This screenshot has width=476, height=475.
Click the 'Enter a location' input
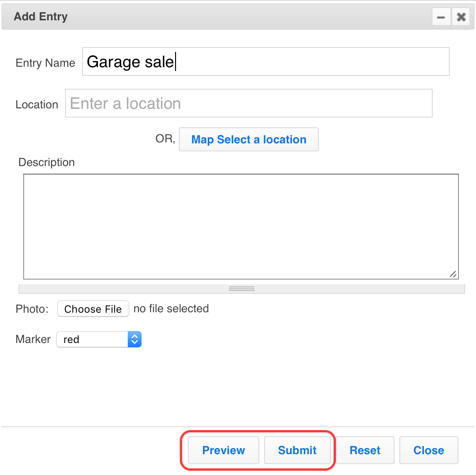tap(248, 103)
